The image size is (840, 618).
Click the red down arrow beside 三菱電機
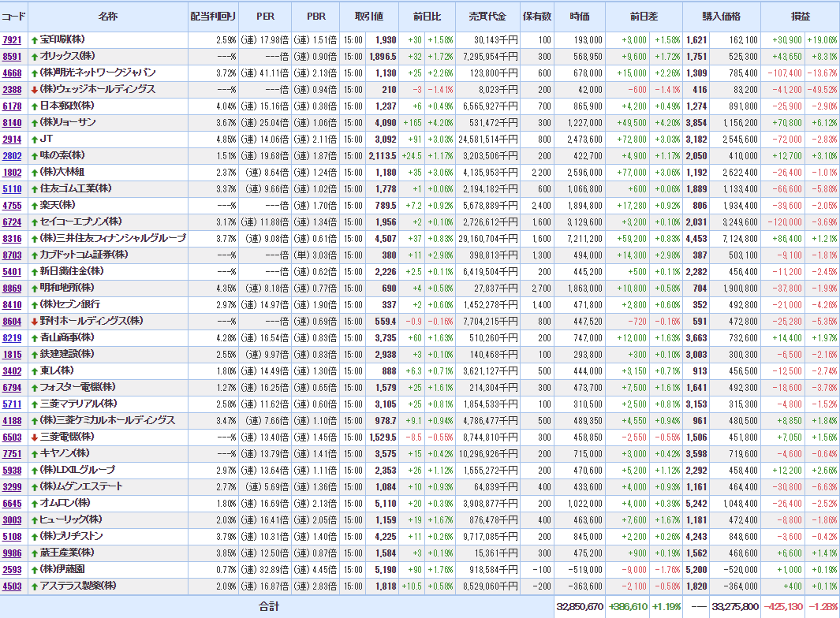point(34,437)
